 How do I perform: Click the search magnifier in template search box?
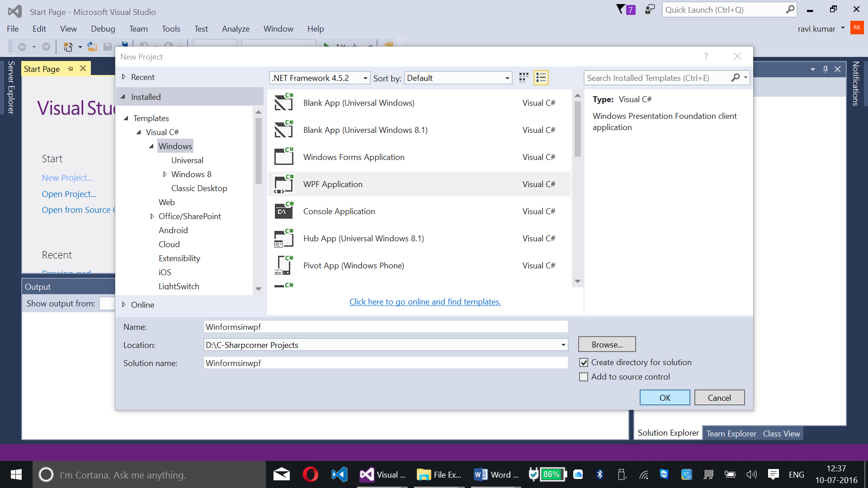pyautogui.click(x=736, y=78)
